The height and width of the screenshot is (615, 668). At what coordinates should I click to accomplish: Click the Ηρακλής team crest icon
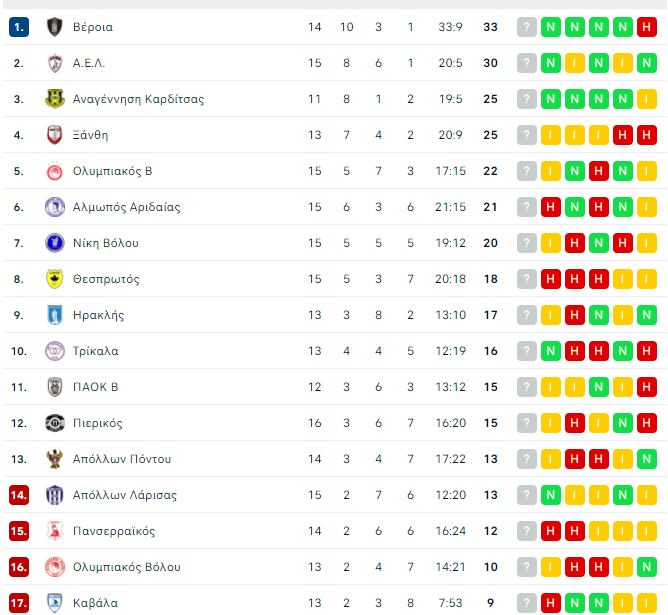point(55,315)
